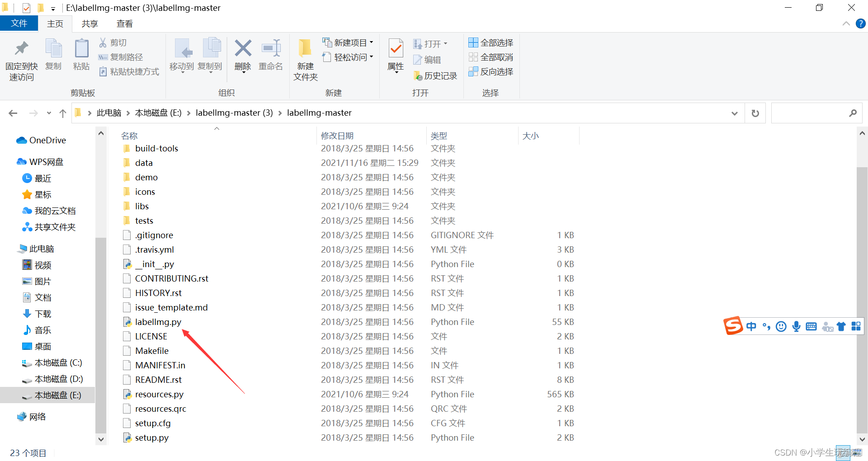This screenshot has height=461, width=868.
Task: Click Invert selection (反向选择)
Action: (x=491, y=71)
